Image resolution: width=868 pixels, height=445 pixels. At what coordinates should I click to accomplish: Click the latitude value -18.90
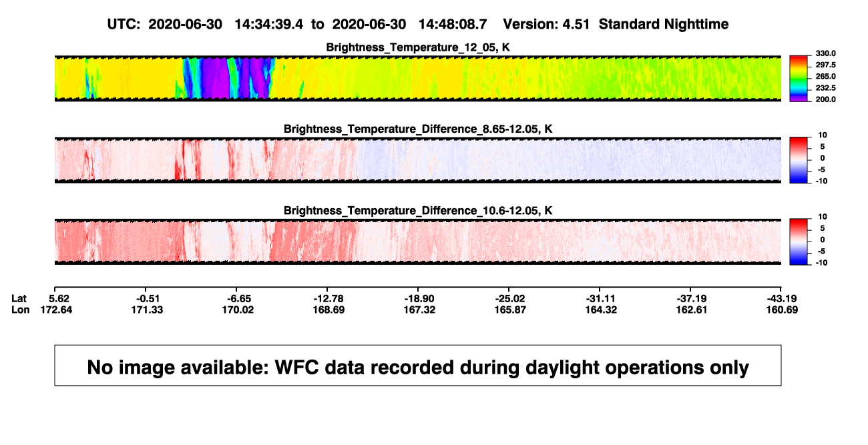[420, 298]
